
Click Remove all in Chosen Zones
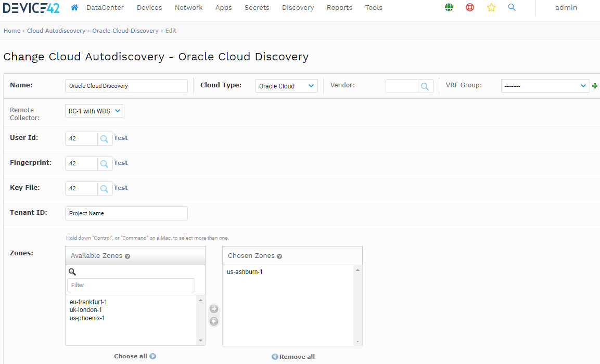(293, 356)
